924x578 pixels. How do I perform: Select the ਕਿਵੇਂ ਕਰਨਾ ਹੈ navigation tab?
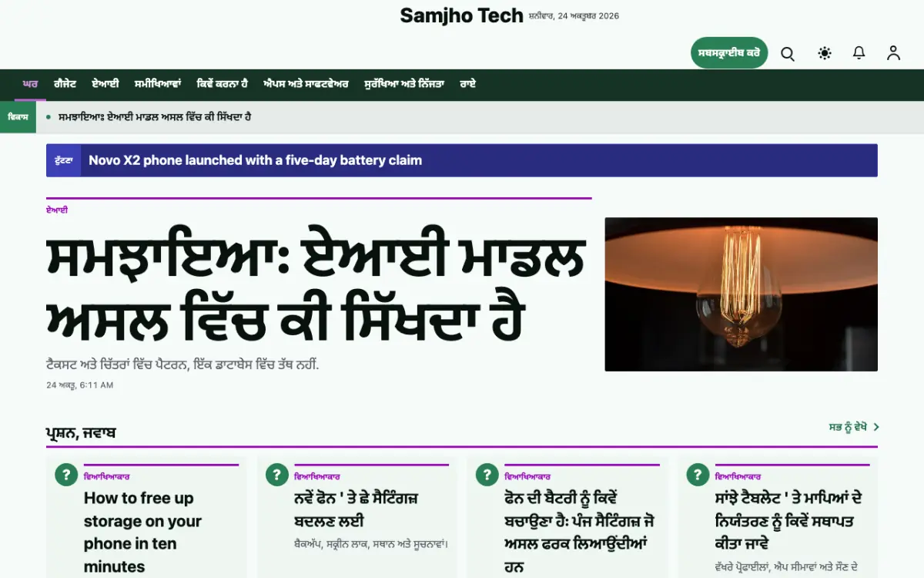[x=222, y=84]
